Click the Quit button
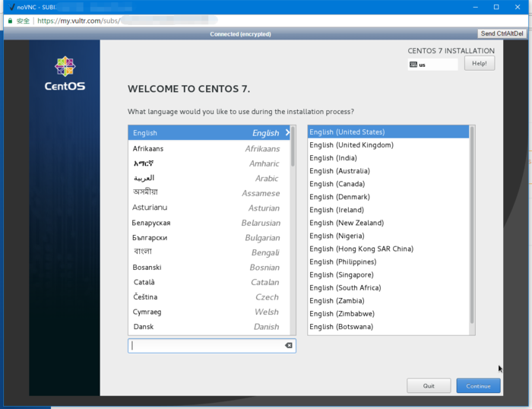This screenshot has width=532, height=409. point(429,386)
